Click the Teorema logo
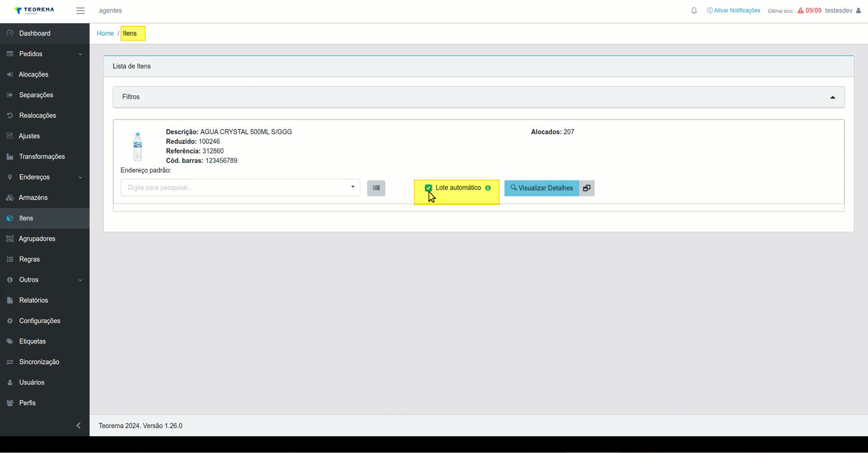868x453 pixels. click(34, 10)
